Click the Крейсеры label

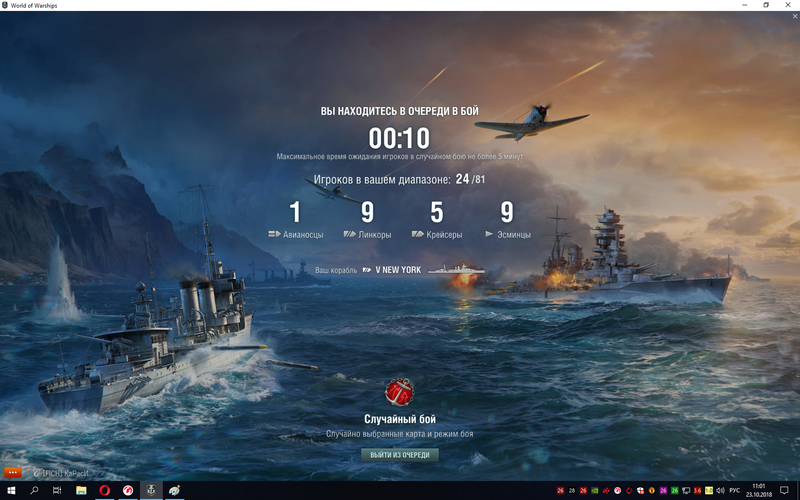(x=444, y=235)
